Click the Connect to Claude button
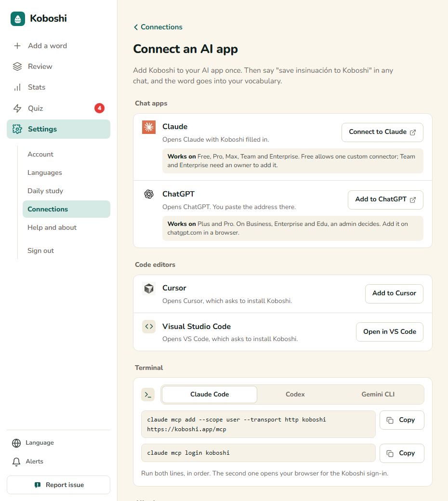 click(382, 132)
